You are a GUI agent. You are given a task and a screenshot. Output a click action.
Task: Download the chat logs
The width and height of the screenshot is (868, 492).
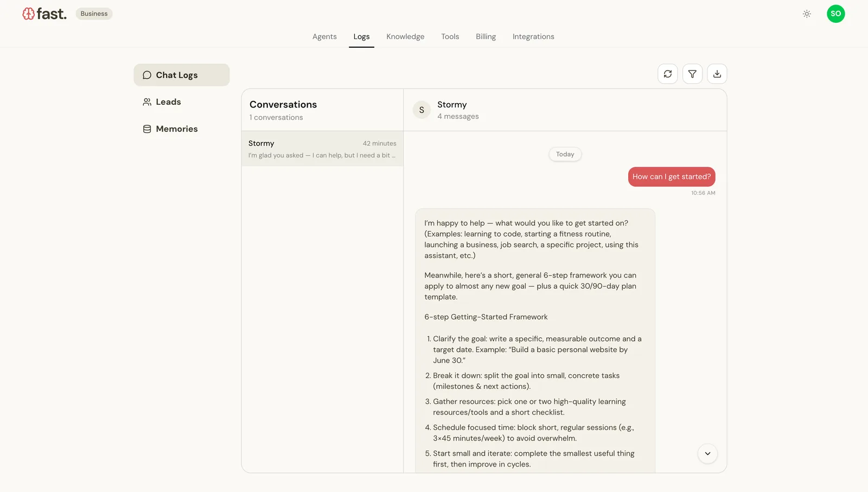(717, 74)
